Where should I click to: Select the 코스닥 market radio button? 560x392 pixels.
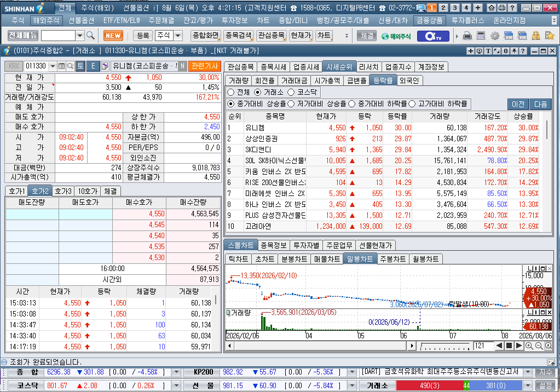click(291, 92)
